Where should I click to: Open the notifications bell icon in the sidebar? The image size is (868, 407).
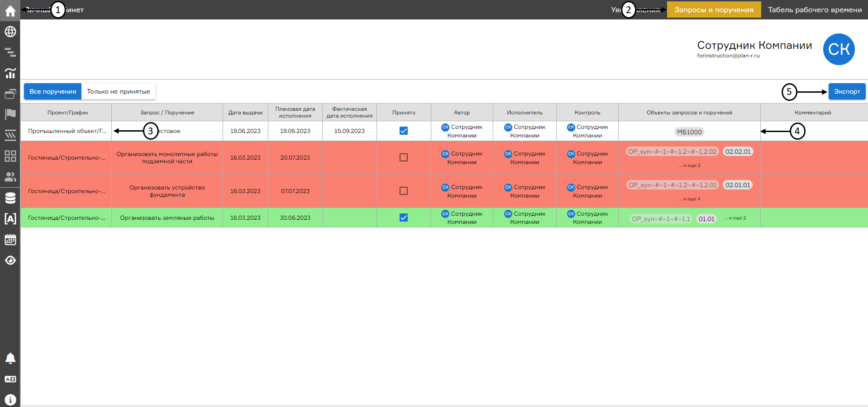10,358
